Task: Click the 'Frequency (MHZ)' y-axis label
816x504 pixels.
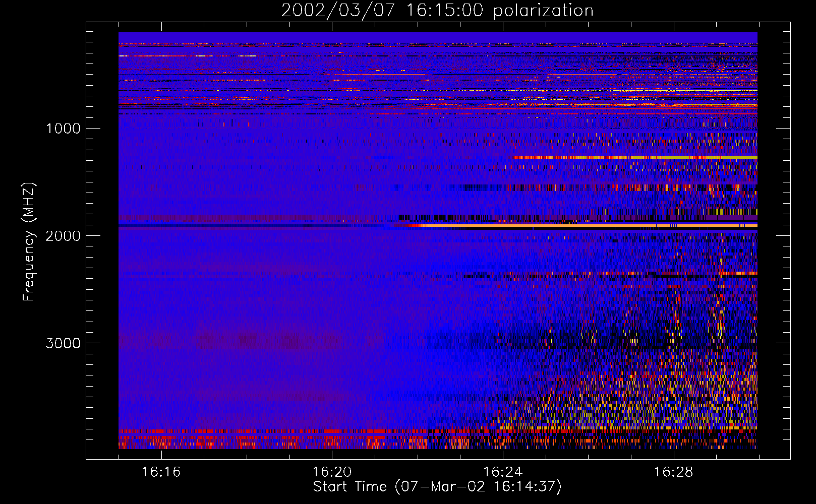Action: (x=29, y=242)
